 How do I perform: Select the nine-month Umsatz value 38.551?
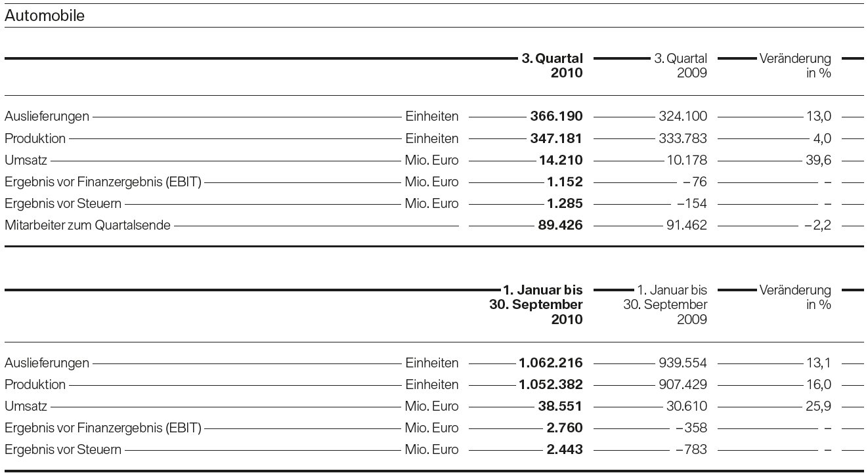(560, 406)
